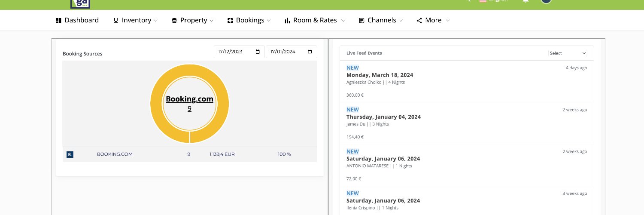Open the Property menu label
The image size is (644, 215).
coord(194,20)
